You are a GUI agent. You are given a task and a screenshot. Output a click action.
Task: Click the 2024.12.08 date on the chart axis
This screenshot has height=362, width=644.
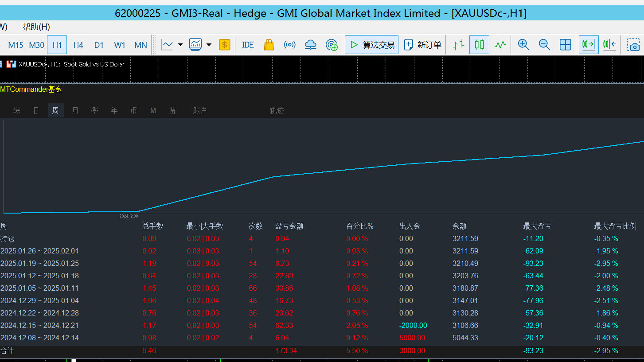[x=129, y=216]
